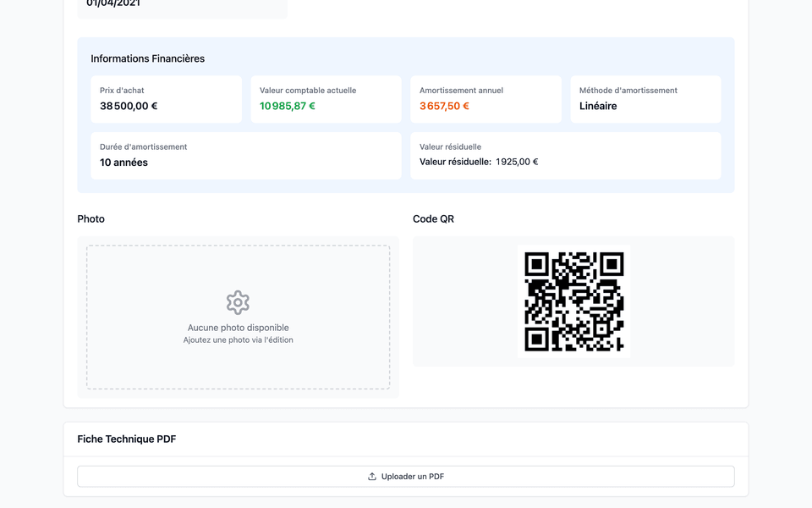Click the Méthode d'amortissement label
812x508 pixels.
tap(628, 91)
